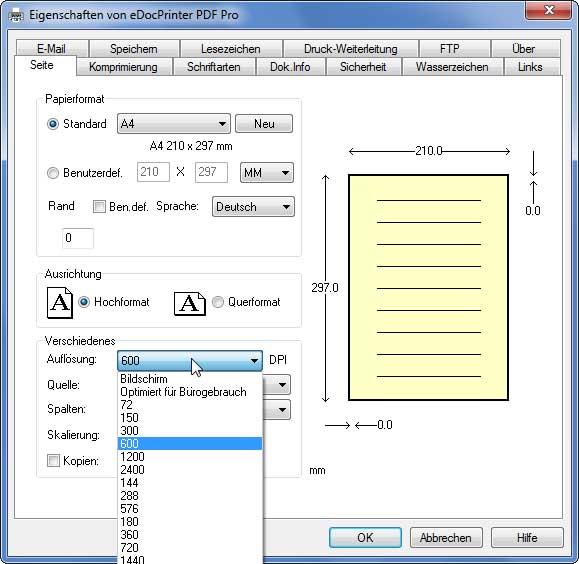The image size is (579, 564).
Task: Select 150 in resolution list
Action: (x=190, y=418)
